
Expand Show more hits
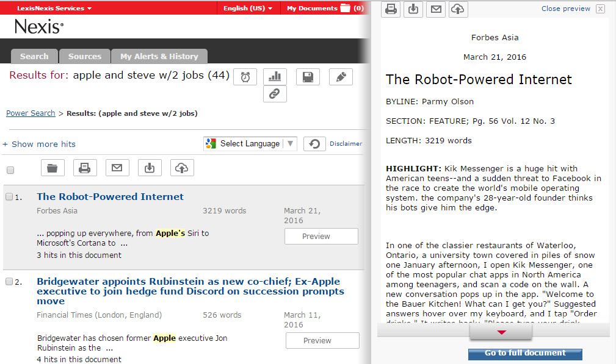click(39, 145)
